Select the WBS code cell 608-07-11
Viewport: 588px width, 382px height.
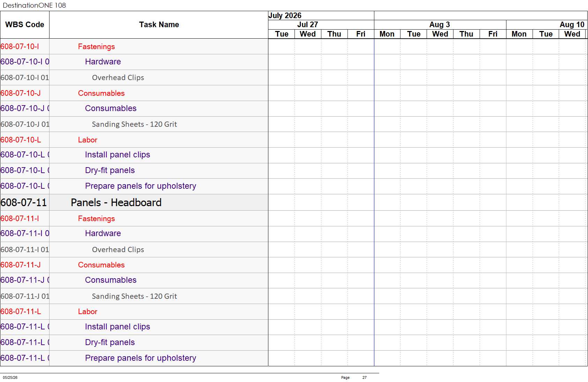click(25, 203)
